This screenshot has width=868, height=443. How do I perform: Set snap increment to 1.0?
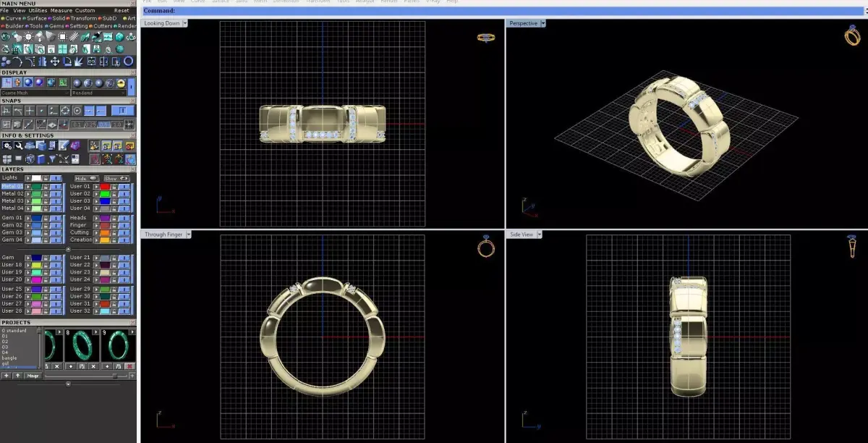[117, 125]
